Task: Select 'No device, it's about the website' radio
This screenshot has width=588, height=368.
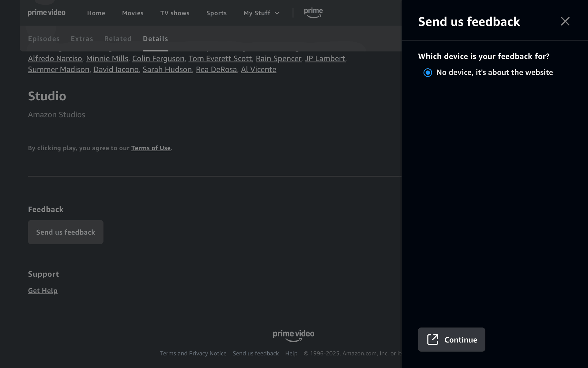Action: point(428,72)
